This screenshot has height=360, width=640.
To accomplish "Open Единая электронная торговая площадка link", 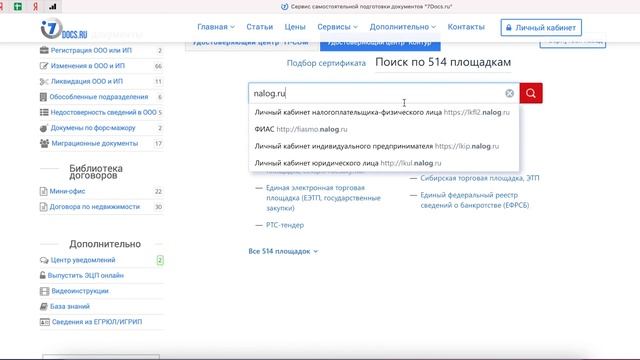I will point(323,198).
